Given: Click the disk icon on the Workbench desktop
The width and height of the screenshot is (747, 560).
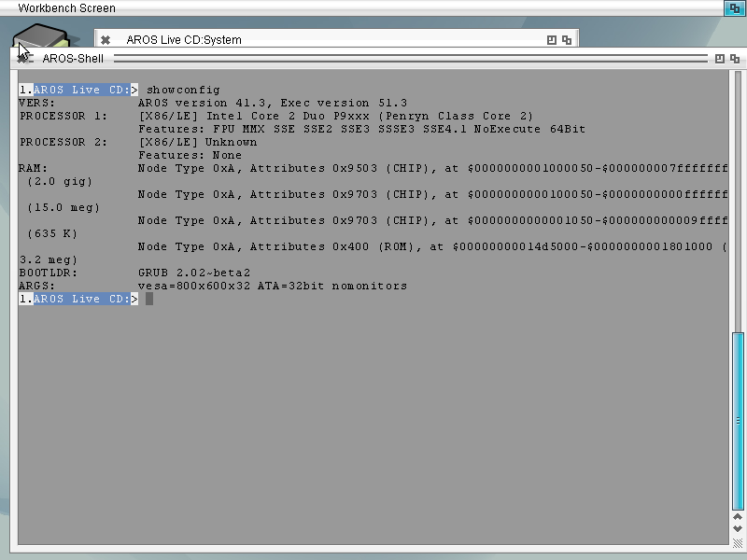Looking at the screenshot, I should (x=42, y=37).
